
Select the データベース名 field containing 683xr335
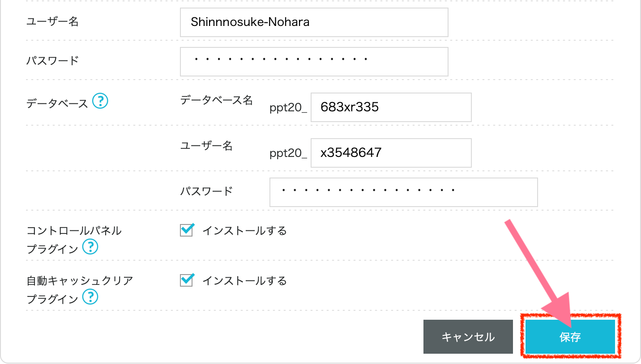pos(391,107)
